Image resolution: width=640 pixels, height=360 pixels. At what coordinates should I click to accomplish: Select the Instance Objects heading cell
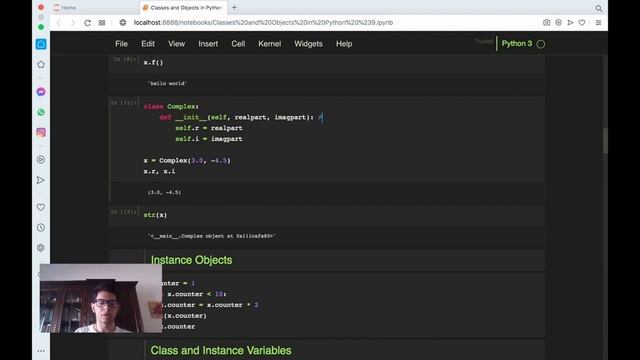click(x=191, y=260)
